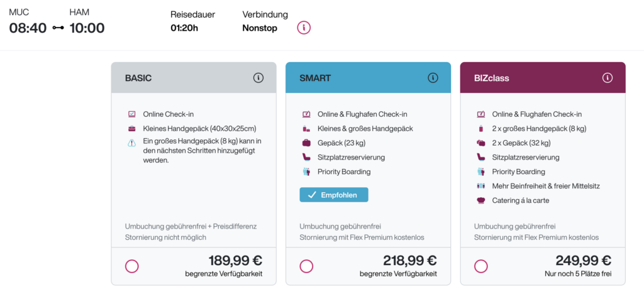
Task: Click the SMART Priority Boarding icon
Action: tap(306, 171)
